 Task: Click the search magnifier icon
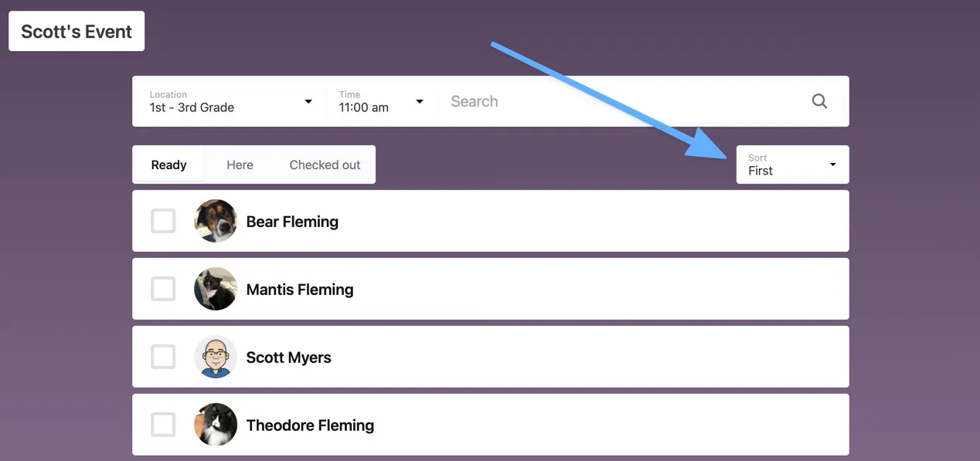click(x=819, y=101)
